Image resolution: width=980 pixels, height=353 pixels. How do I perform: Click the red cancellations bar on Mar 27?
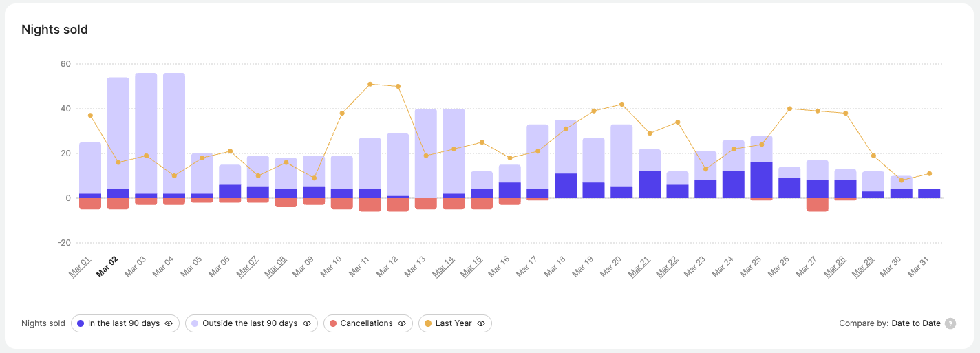pyautogui.click(x=818, y=205)
